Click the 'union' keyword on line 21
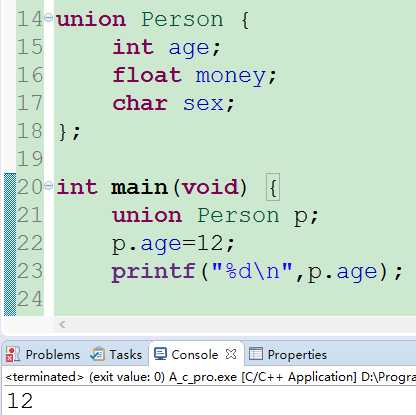416x415 pixels. pos(147,215)
